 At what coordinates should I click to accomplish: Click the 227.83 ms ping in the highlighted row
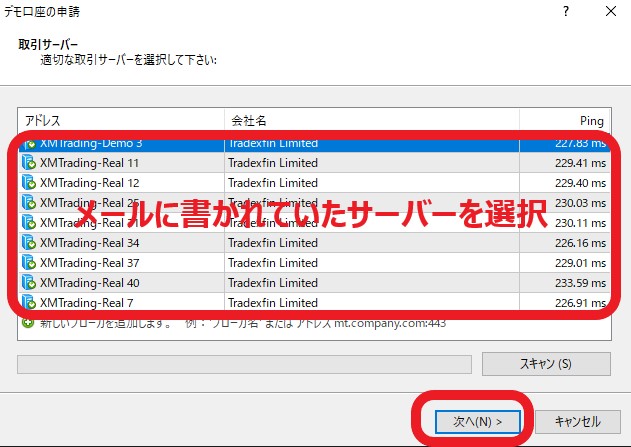click(x=580, y=144)
